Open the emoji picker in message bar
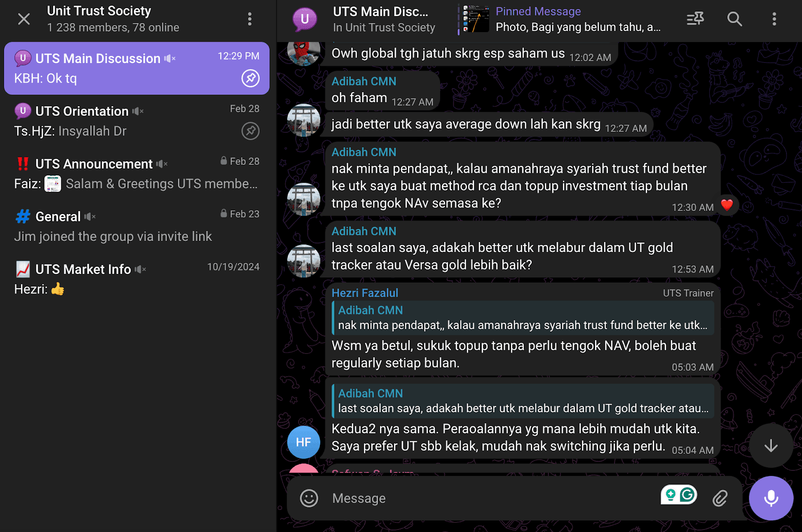Screen dimensions: 802x532 pos(309,498)
